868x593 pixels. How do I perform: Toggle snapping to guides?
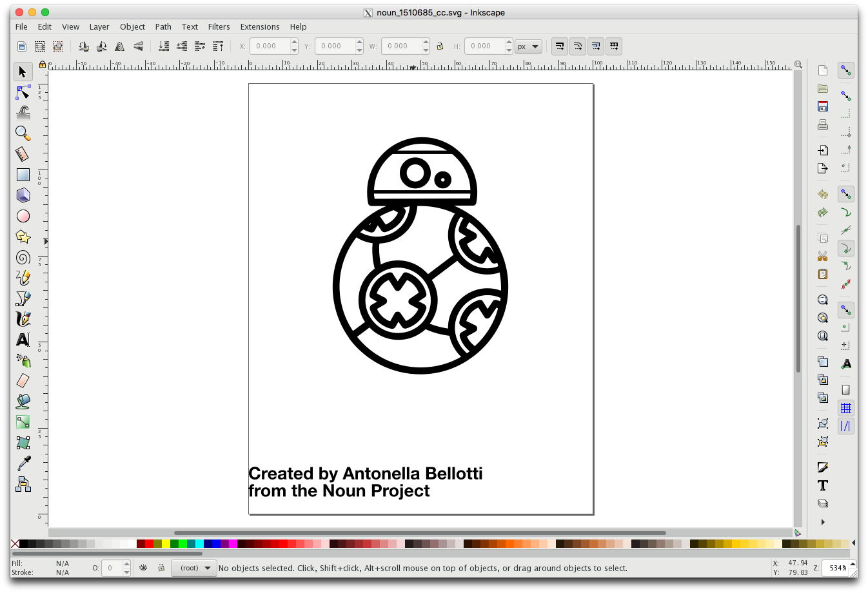[846, 426]
